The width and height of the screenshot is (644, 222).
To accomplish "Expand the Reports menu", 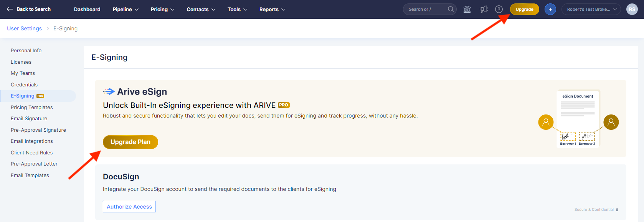I will (x=272, y=9).
